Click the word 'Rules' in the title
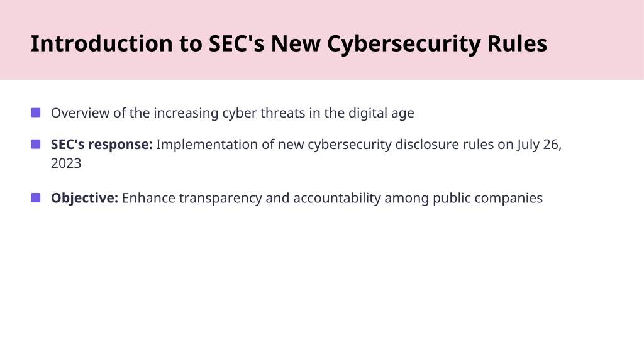The height and width of the screenshot is (362, 644). click(517, 43)
